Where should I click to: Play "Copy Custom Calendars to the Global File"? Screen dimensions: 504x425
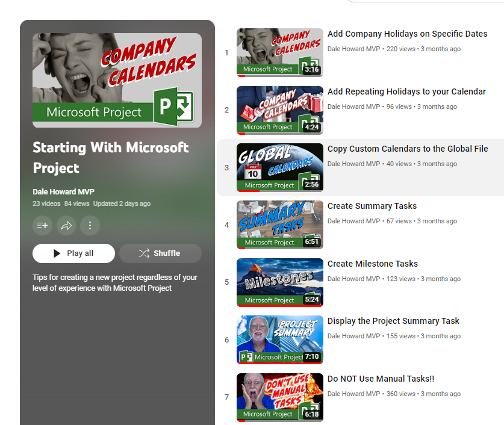408,149
